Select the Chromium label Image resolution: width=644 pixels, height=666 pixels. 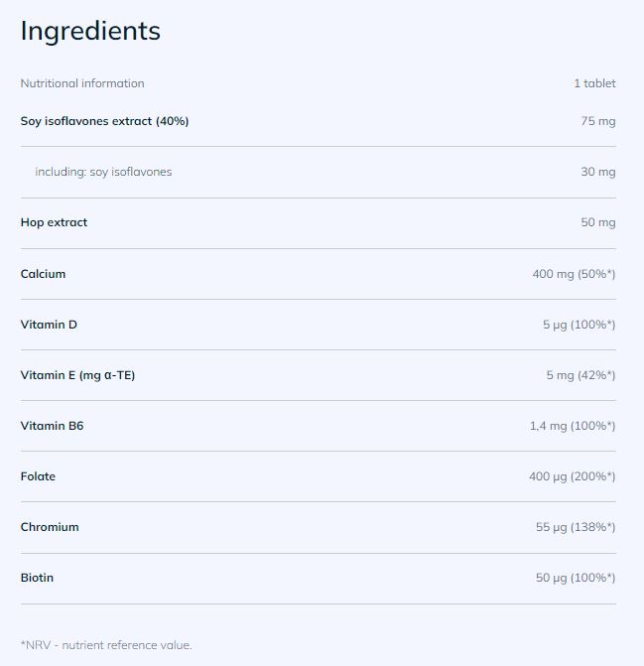point(50,527)
